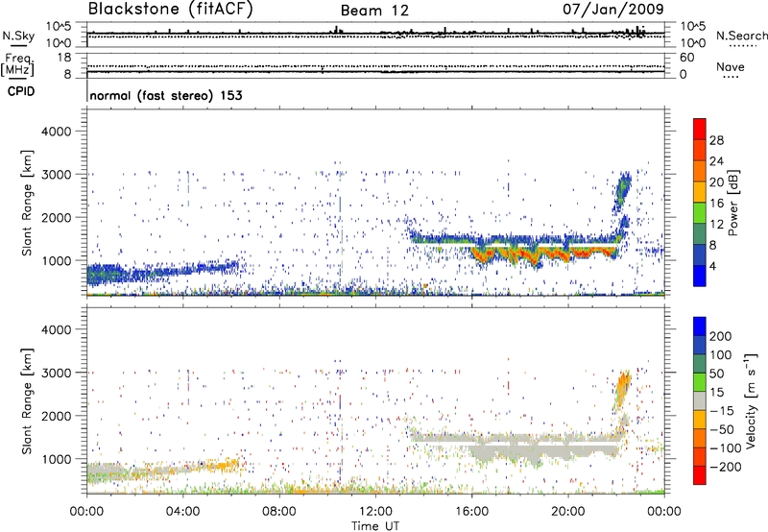This screenshot has height=532, width=768.
Task: Click the blue bottom of the power color bar
Action: [700, 276]
